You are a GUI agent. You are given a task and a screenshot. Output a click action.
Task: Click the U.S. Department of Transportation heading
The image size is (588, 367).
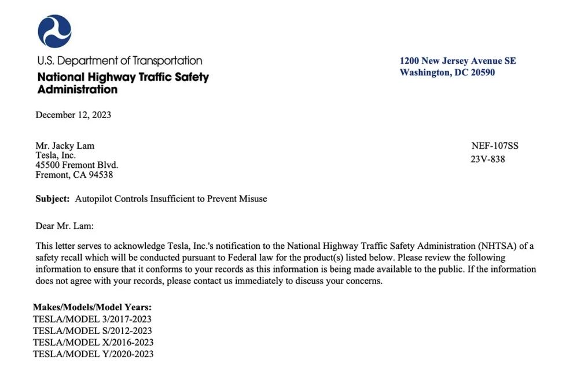(x=120, y=61)
